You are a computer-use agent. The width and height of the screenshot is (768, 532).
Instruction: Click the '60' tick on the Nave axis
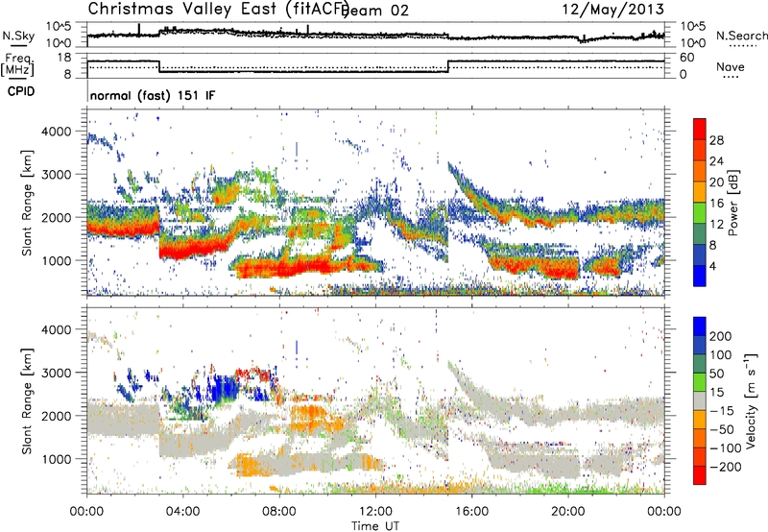[687, 58]
